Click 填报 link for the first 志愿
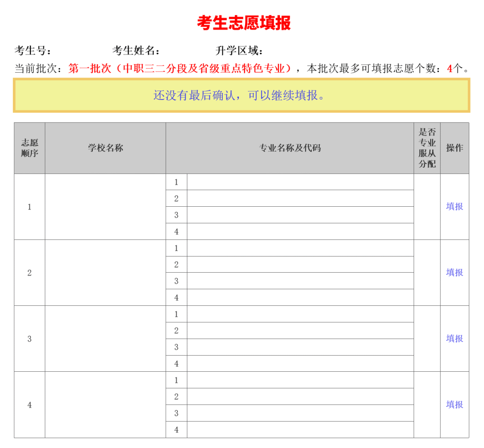Viewport: 484px width, 448px height. tap(454, 206)
